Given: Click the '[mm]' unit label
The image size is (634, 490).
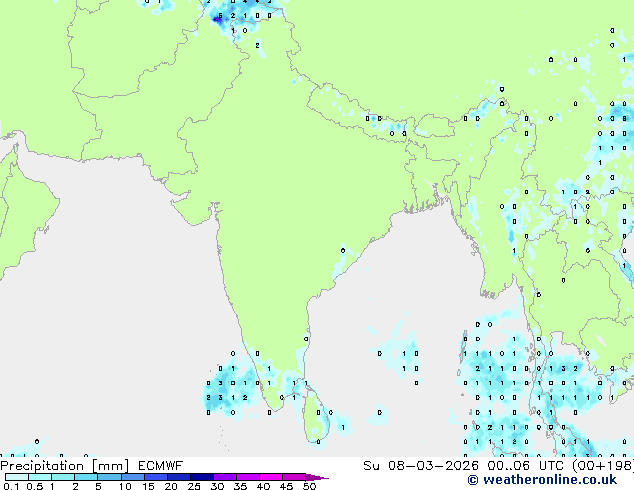Looking at the screenshot, I should pos(111,466).
